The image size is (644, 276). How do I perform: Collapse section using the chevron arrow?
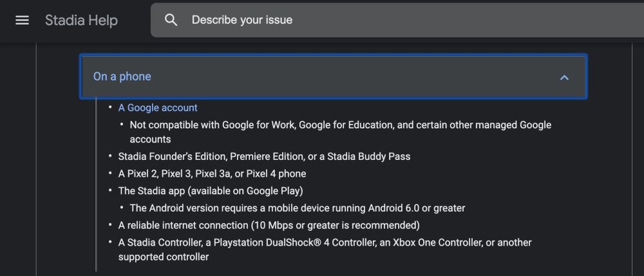click(564, 77)
